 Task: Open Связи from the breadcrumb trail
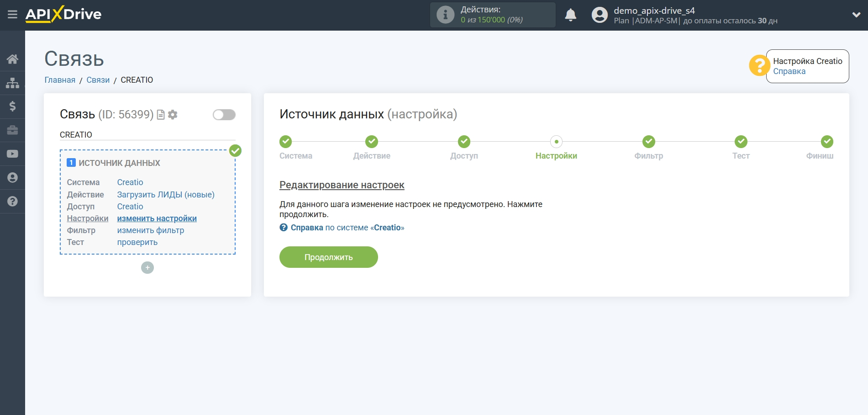pyautogui.click(x=98, y=80)
